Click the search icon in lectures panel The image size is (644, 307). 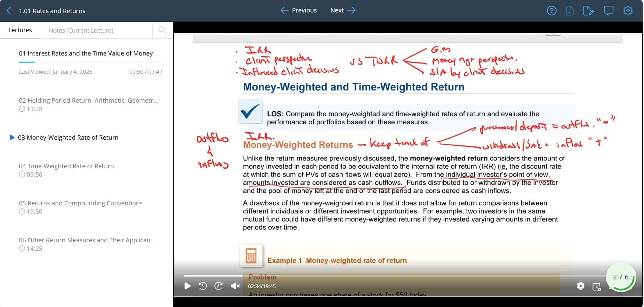(x=162, y=30)
